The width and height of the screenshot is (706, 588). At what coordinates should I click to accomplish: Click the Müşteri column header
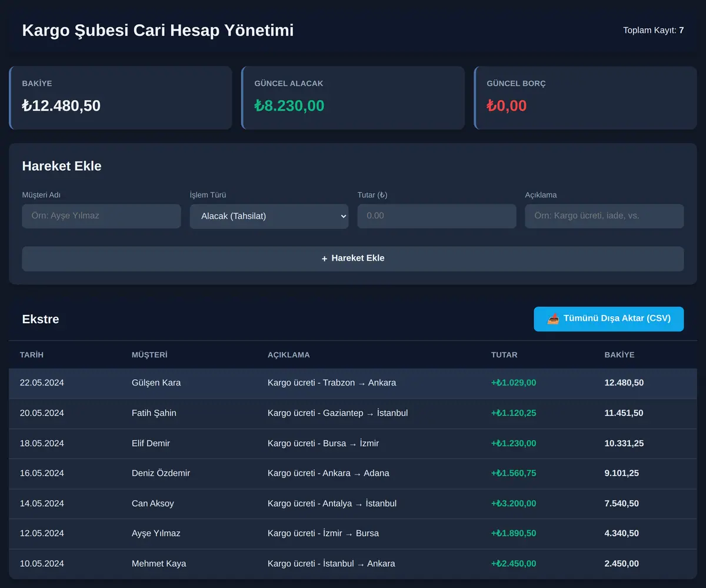tap(149, 355)
